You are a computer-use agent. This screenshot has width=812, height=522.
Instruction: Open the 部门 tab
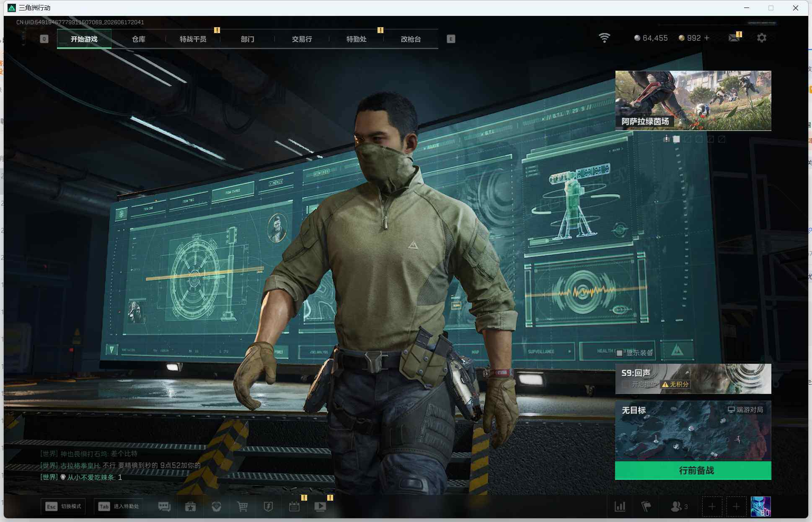(x=248, y=39)
